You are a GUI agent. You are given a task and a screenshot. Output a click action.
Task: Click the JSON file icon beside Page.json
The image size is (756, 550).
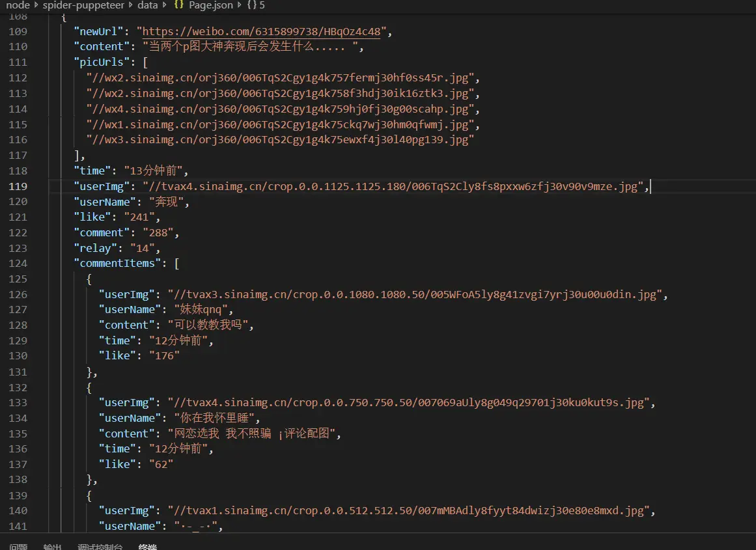coord(179,5)
